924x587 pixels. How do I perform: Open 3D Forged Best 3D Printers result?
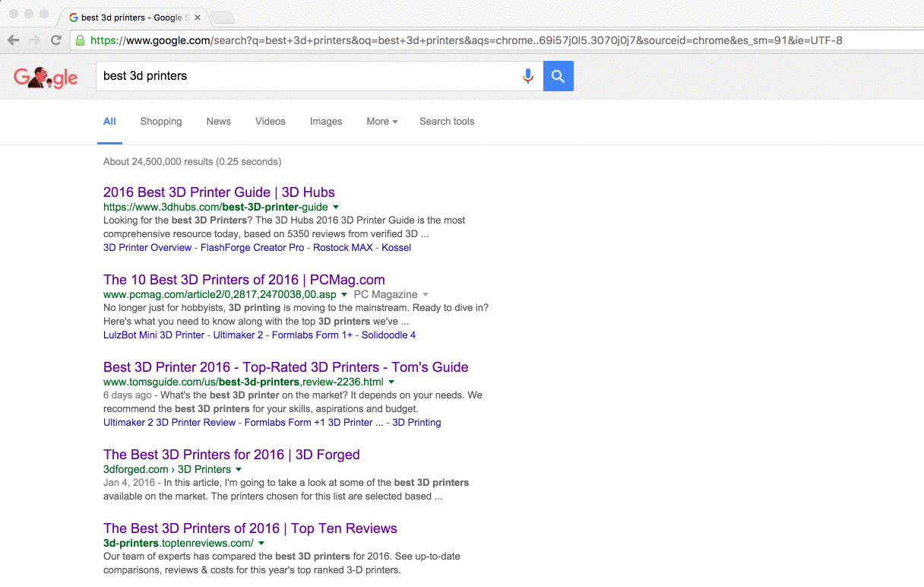(232, 455)
